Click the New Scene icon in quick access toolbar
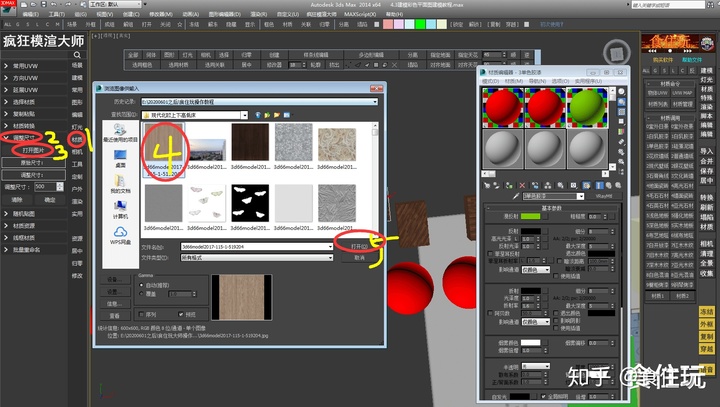 (x=24, y=5)
